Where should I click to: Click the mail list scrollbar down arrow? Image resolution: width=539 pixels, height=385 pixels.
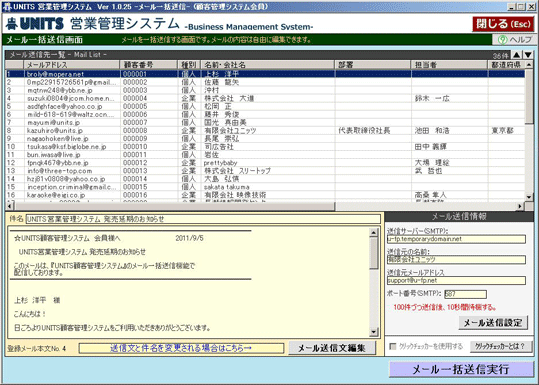(x=529, y=197)
